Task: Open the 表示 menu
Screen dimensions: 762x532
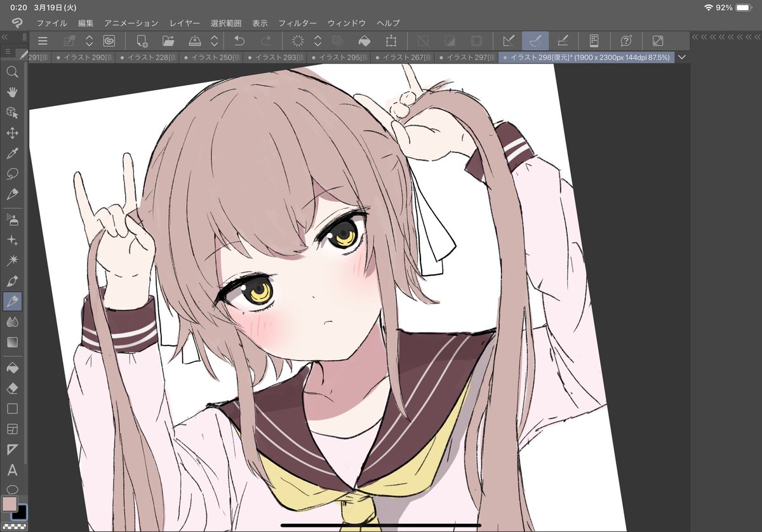Action: coord(260,23)
